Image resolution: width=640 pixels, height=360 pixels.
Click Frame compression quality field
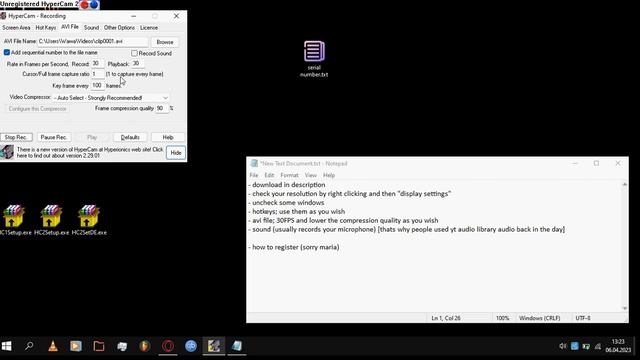pyautogui.click(x=162, y=108)
